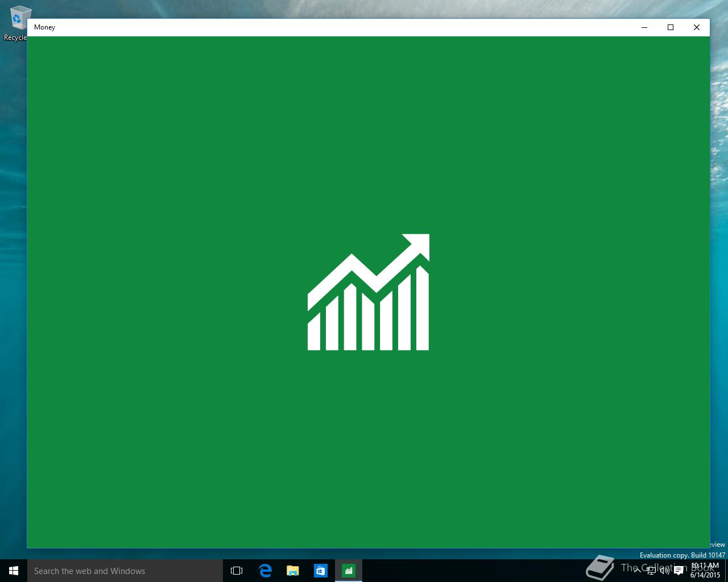The width and height of the screenshot is (728, 582).
Task: Open Task View from the taskbar
Action: point(237,571)
